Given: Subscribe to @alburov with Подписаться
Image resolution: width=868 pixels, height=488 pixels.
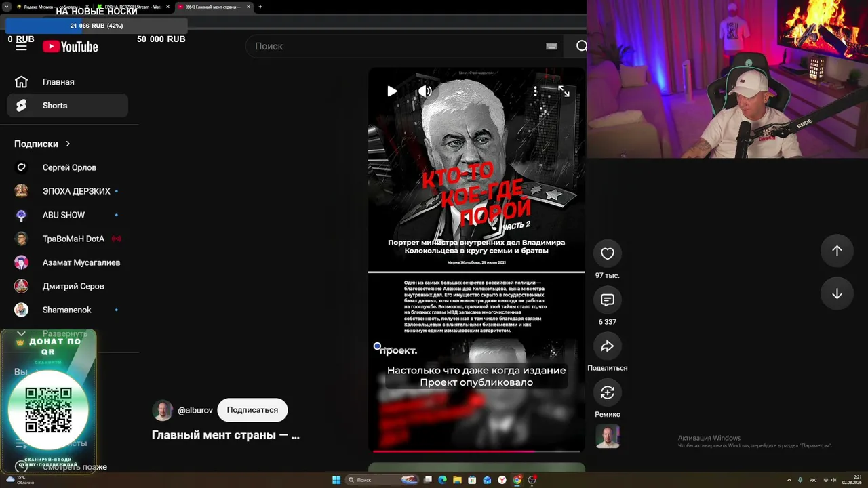Looking at the screenshot, I should [252, 410].
